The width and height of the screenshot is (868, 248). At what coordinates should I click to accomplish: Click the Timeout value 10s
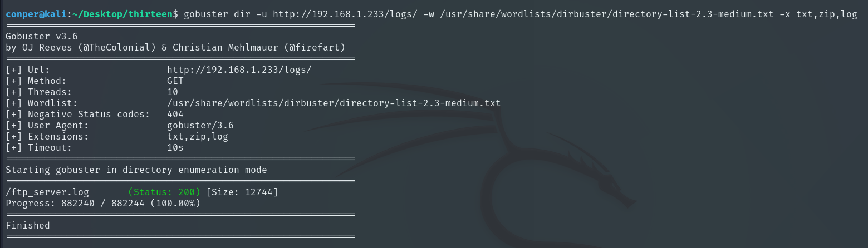175,147
